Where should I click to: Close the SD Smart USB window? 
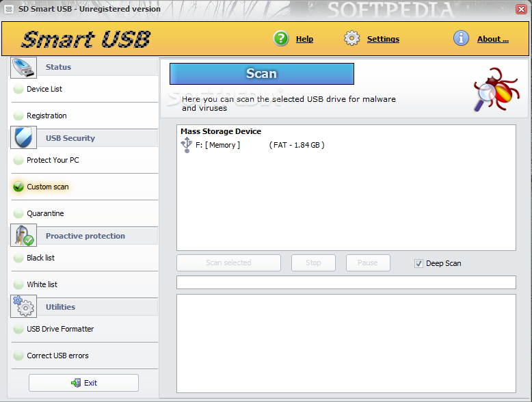click(x=521, y=9)
